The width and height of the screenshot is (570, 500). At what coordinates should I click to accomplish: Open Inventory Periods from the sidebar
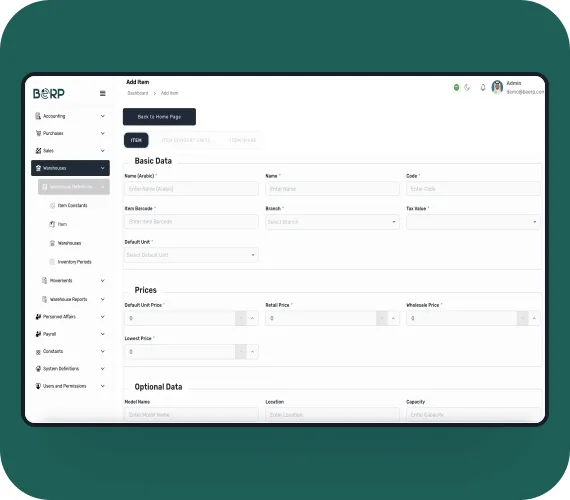pyautogui.click(x=75, y=262)
